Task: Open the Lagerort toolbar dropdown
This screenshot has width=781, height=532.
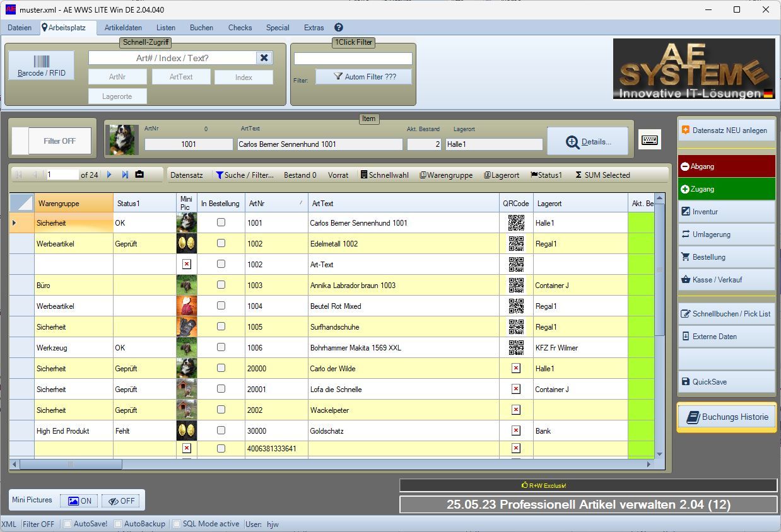Action: point(502,175)
